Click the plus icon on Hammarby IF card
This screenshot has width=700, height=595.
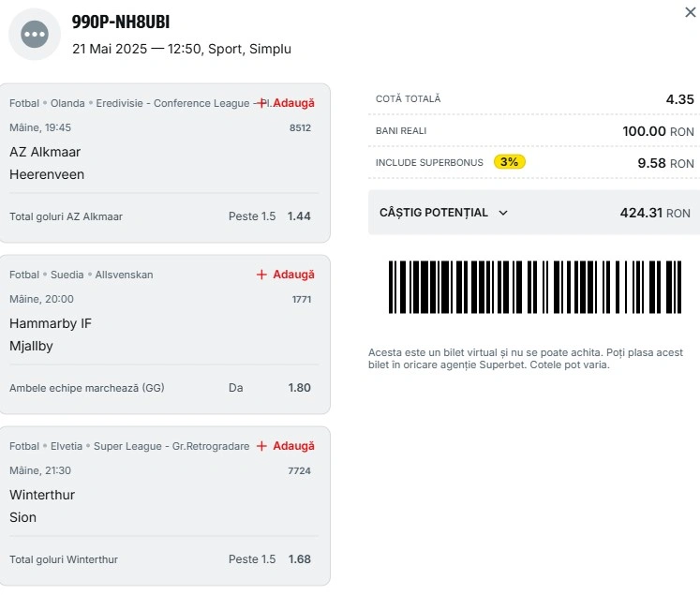click(261, 275)
